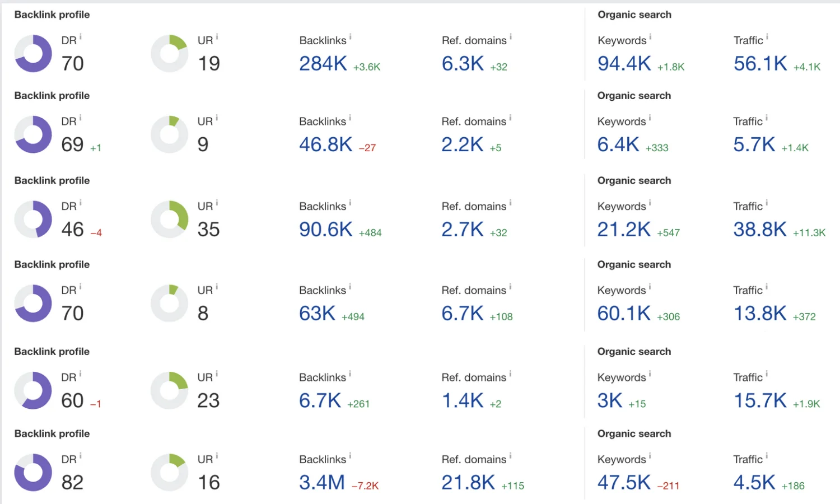Click the DR donut chart beside value 46
The height and width of the screenshot is (504, 840).
33,219
